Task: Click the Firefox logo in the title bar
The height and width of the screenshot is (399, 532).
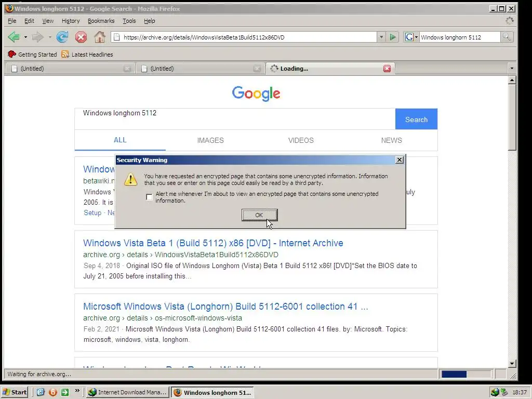Action: 9,8
